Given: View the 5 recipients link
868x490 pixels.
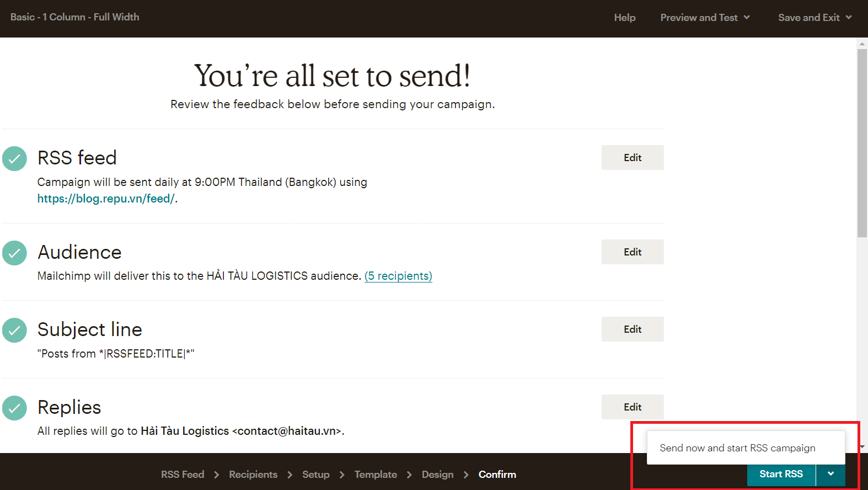Looking at the screenshot, I should click(398, 276).
